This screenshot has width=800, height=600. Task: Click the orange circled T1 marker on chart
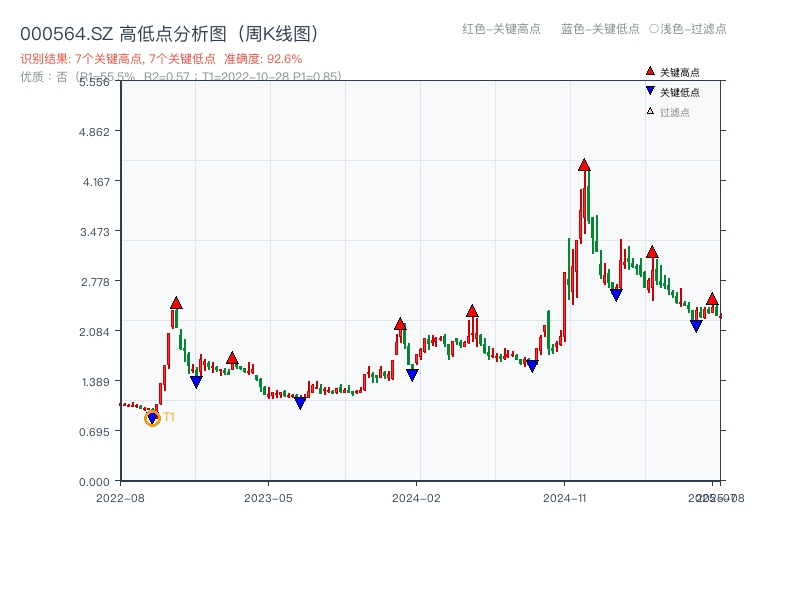click(x=152, y=420)
